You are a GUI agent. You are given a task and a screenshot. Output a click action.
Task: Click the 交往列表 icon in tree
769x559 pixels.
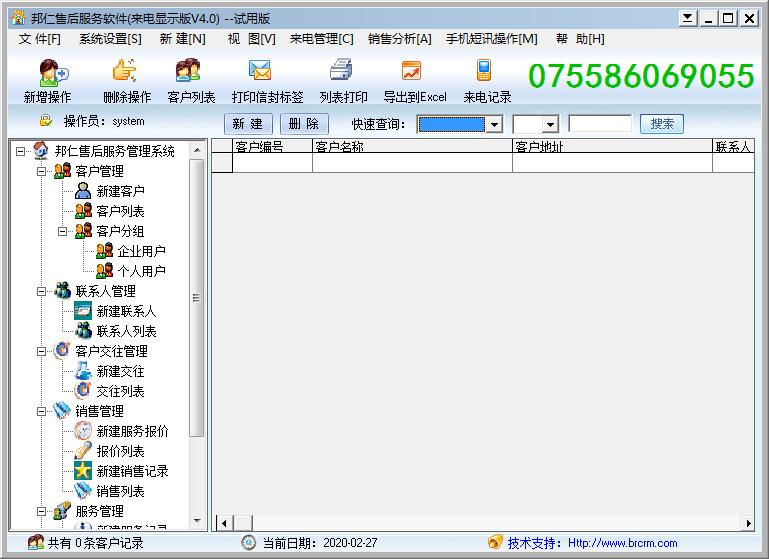tap(83, 390)
